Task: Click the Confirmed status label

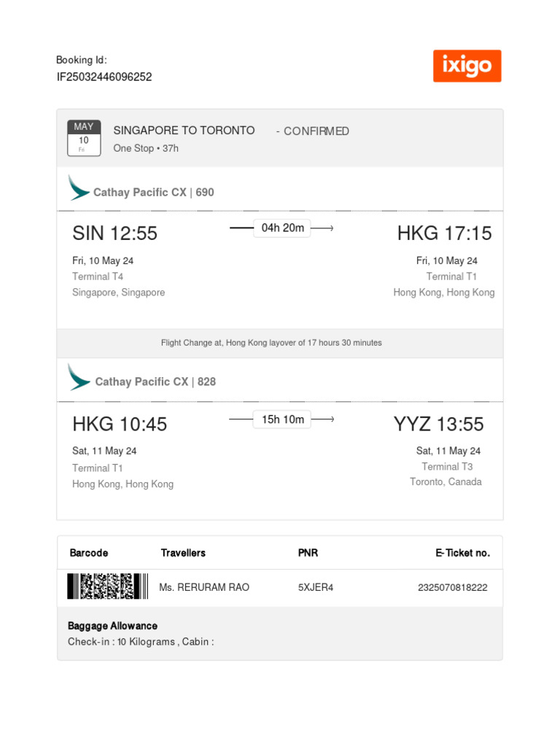Action: pos(315,131)
